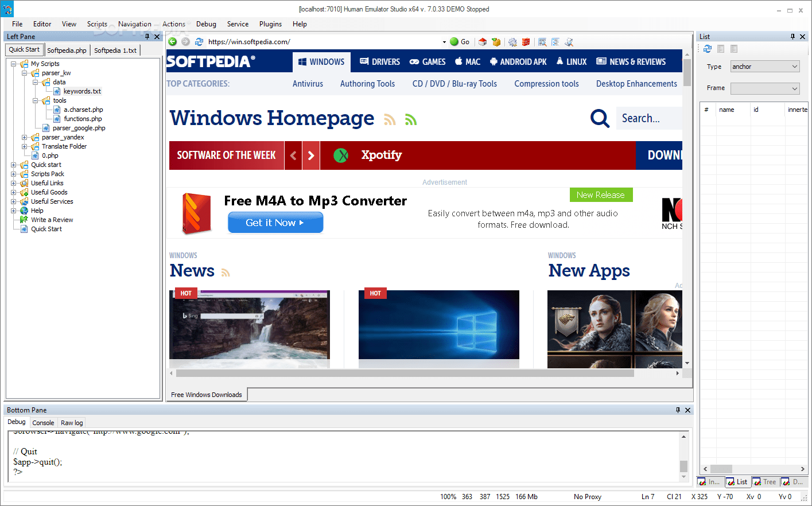The height and width of the screenshot is (506, 812).
Task: Select the magnifier search icon on the Softpedia page
Action: (600, 118)
